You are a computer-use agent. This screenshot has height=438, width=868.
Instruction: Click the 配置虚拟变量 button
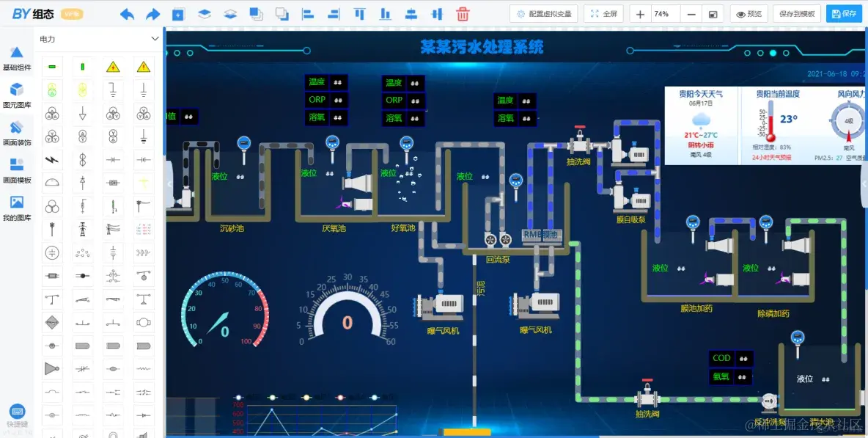coord(547,12)
